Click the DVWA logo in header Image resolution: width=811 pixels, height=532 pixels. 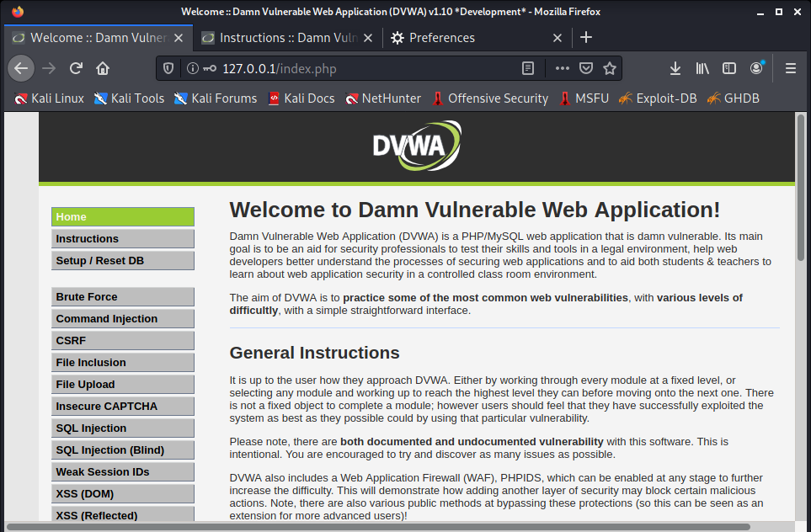pyautogui.click(x=416, y=146)
